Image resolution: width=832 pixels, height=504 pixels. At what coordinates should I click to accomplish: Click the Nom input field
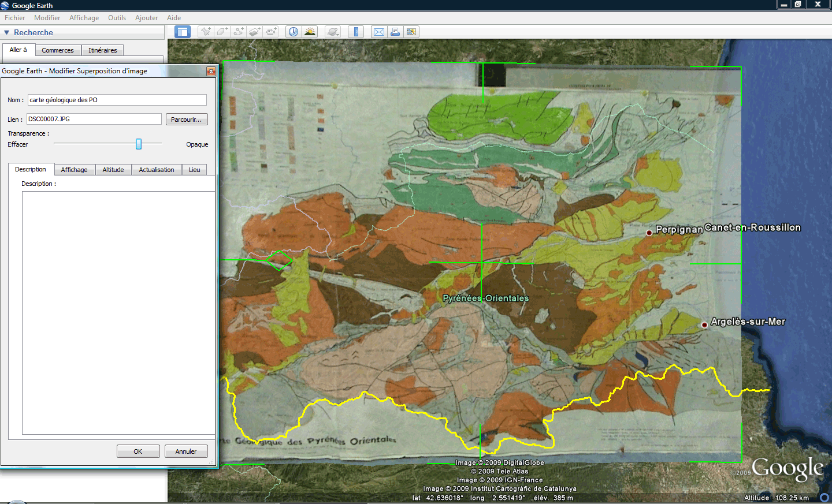pos(117,100)
